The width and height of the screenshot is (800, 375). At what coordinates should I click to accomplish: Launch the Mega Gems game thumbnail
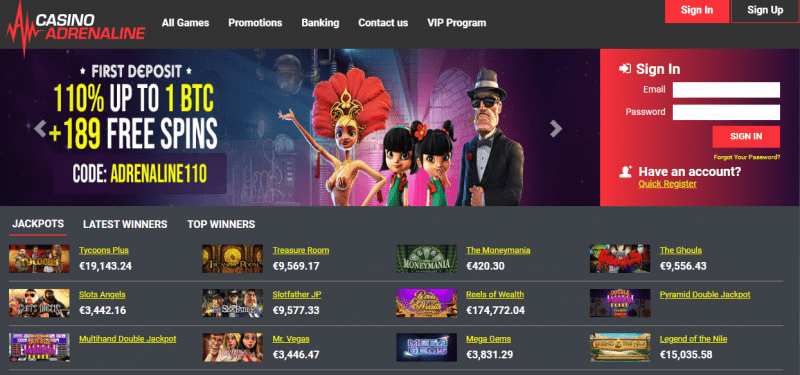click(427, 347)
